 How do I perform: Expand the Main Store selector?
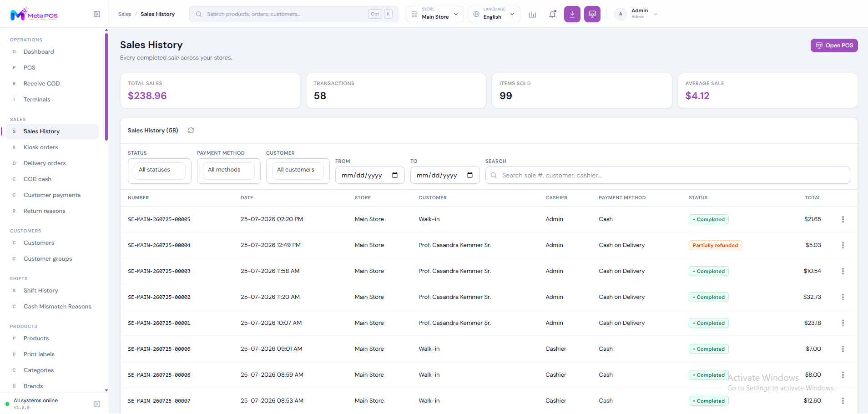[x=435, y=14]
